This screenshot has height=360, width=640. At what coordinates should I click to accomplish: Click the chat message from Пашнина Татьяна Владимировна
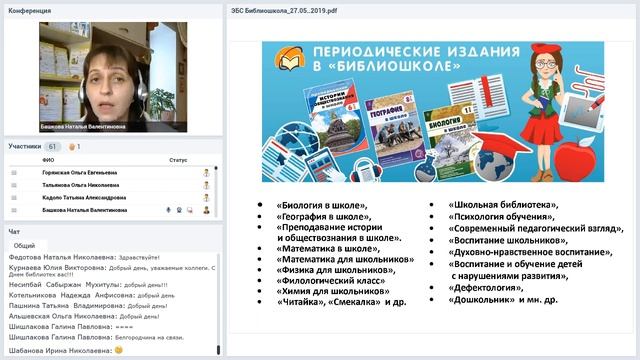click(x=88, y=306)
